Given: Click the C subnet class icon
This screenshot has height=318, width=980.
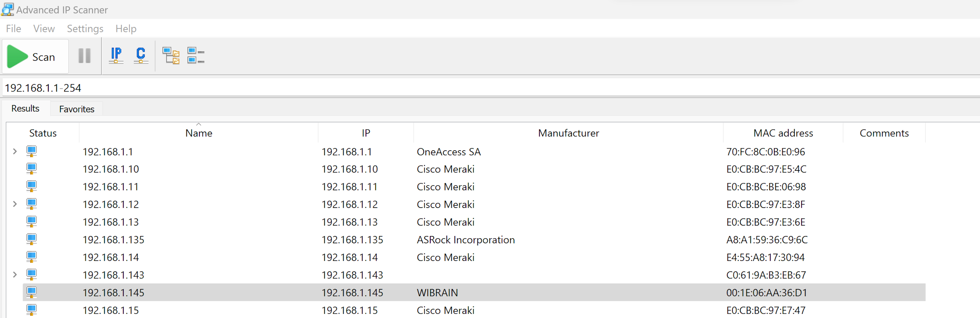Looking at the screenshot, I should 141,56.
